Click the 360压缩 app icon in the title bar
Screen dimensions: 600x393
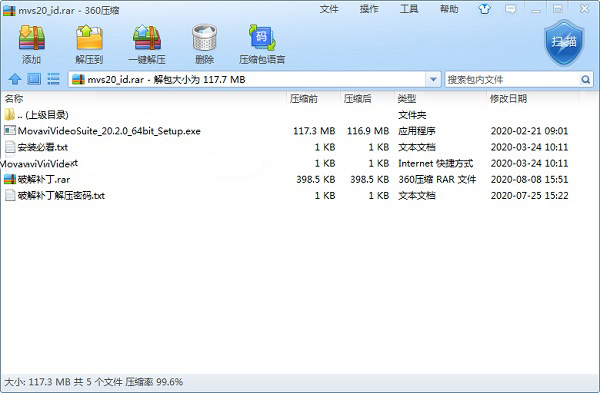[9, 10]
